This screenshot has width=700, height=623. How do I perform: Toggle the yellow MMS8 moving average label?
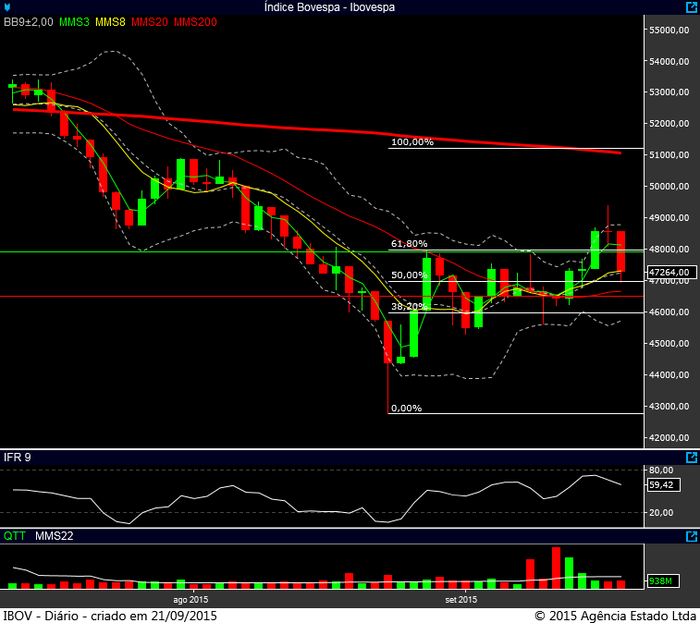coord(111,21)
